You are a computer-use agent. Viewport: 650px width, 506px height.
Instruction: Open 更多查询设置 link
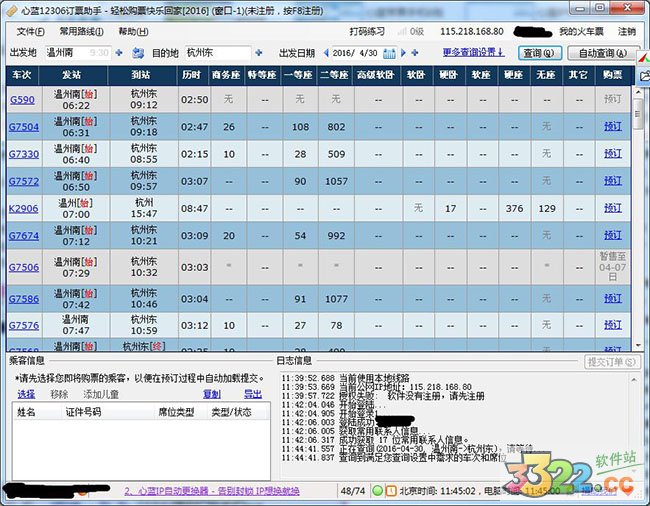[473, 52]
